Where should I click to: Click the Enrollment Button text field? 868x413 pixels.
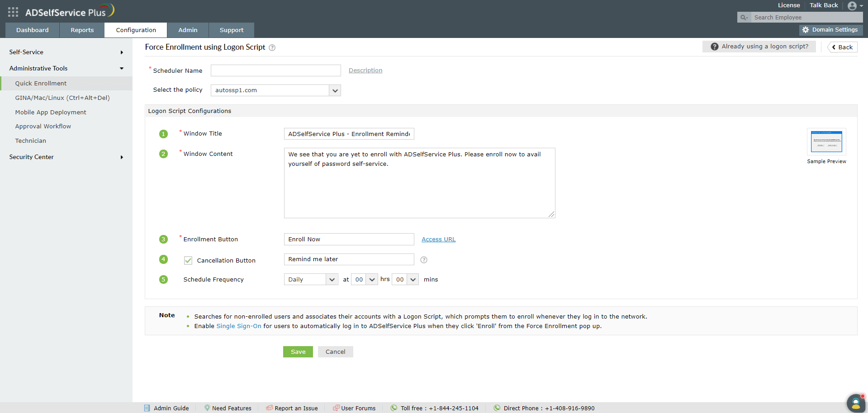349,239
